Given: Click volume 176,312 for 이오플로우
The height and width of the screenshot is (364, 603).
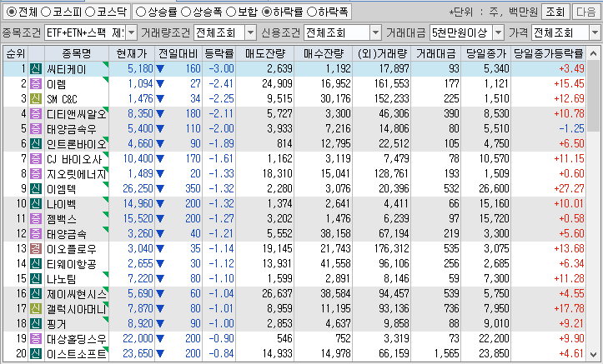Looking at the screenshot, I should [391, 248].
